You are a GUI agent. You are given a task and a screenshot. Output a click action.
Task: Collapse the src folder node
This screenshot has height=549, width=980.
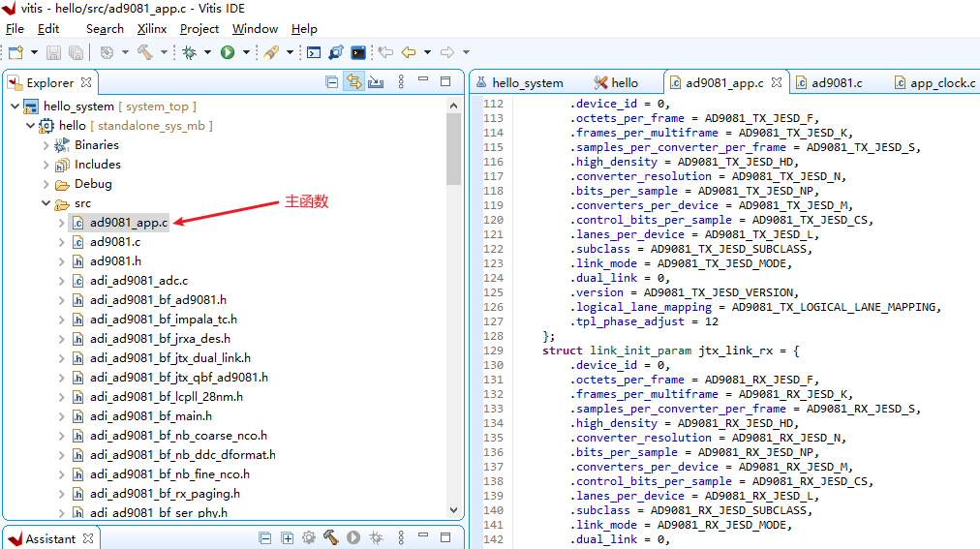(46, 203)
